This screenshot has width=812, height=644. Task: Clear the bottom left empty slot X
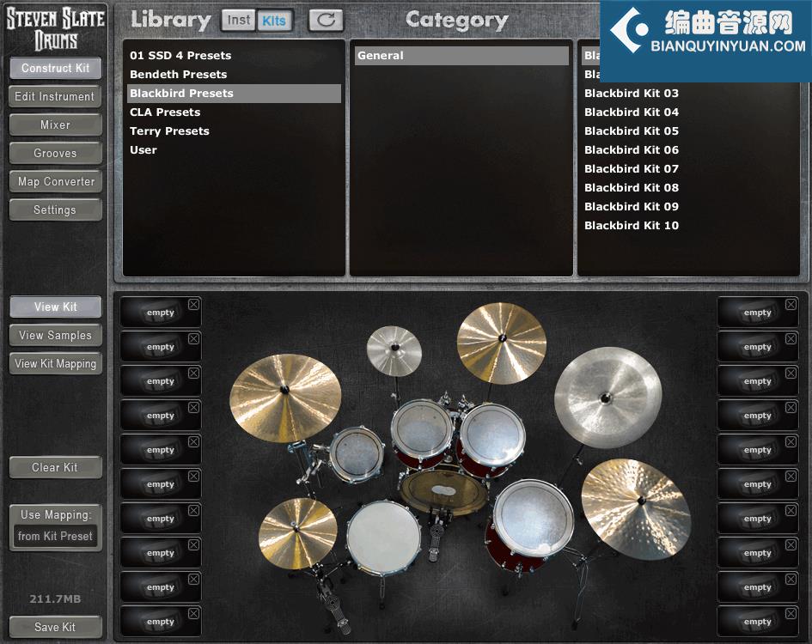(193, 613)
